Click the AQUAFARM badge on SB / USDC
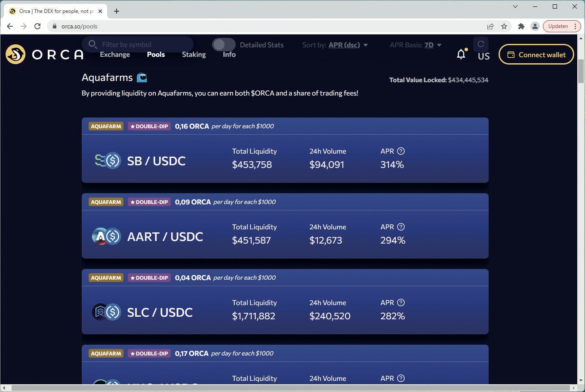The width and height of the screenshot is (585, 392). pyautogui.click(x=106, y=126)
